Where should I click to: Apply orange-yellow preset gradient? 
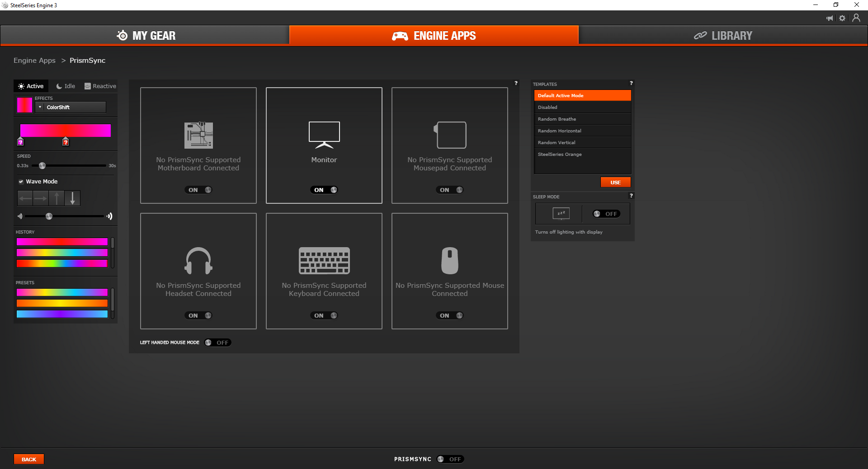[x=62, y=303]
